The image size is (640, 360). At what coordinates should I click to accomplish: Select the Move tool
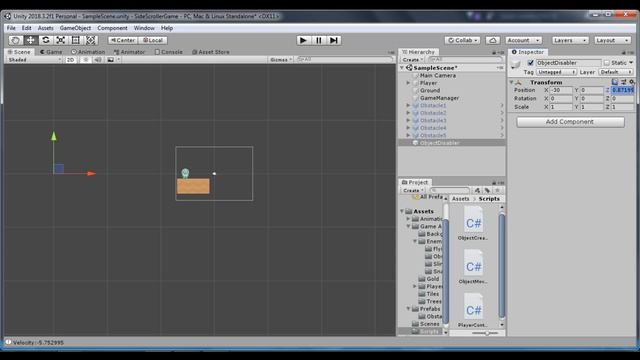(x=31, y=40)
